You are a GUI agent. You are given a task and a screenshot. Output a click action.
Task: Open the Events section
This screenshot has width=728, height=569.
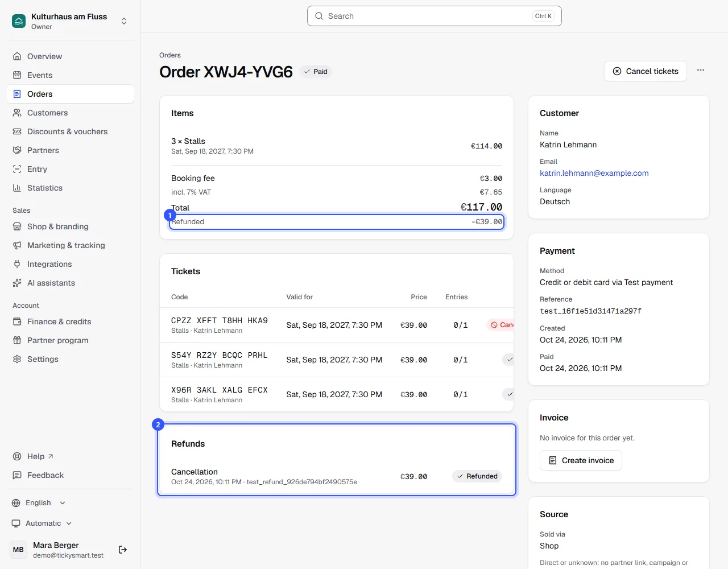point(70,75)
